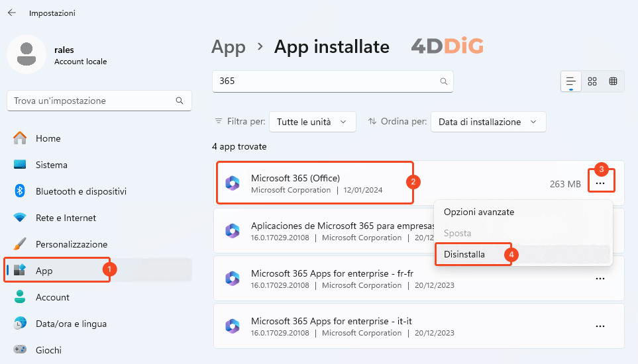
Task: Click the magnifier icon in the 365 search box
Action: (x=443, y=81)
